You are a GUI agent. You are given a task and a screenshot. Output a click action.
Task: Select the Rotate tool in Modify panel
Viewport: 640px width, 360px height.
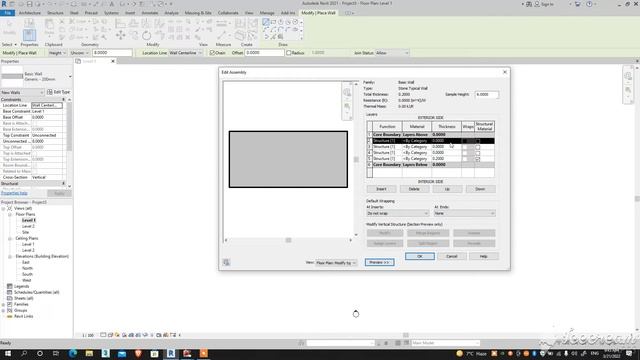click(147, 36)
